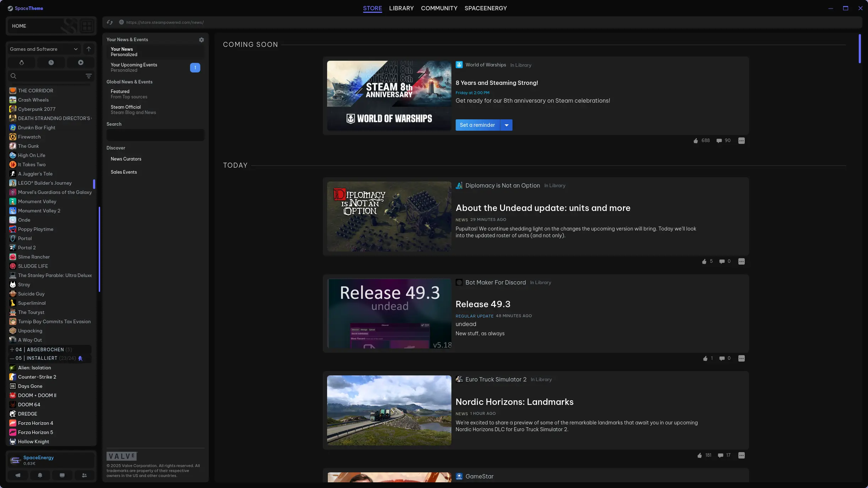The width and height of the screenshot is (868, 488).
Task: Open Set a reminder dropdown arrow
Action: coord(506,125)
